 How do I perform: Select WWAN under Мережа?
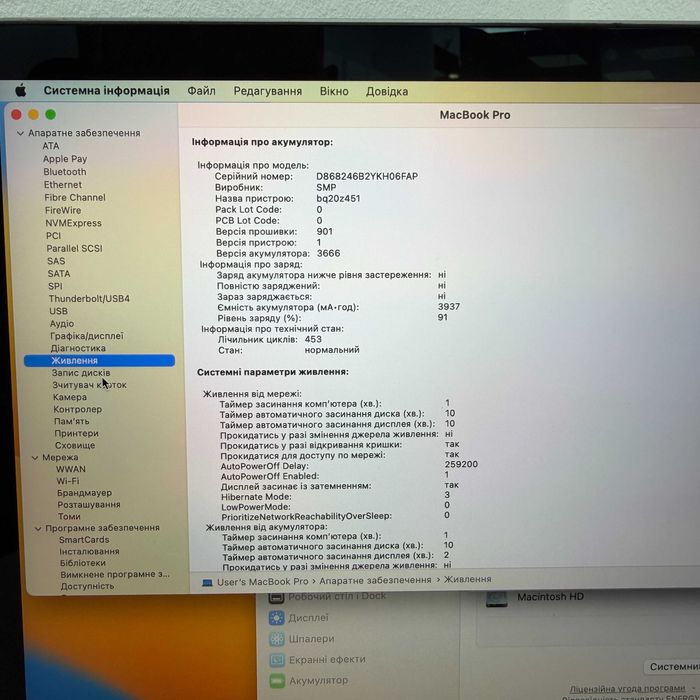[71, 469]
